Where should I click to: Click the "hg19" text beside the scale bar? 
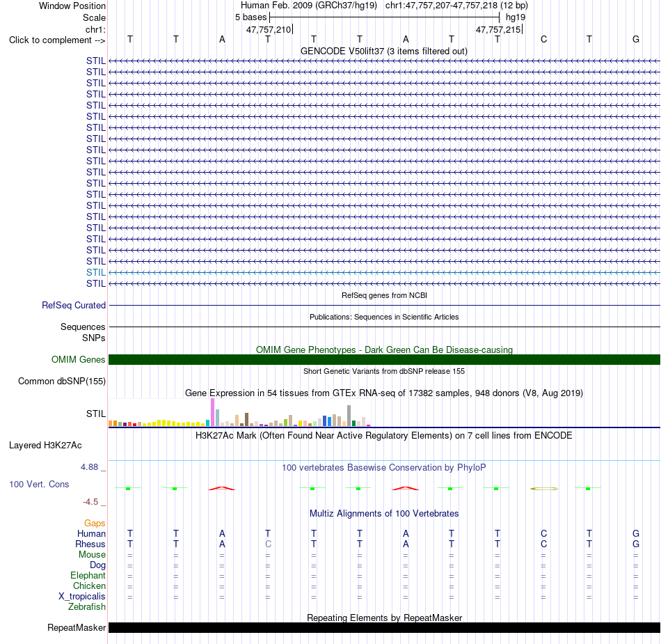point(516,17)
